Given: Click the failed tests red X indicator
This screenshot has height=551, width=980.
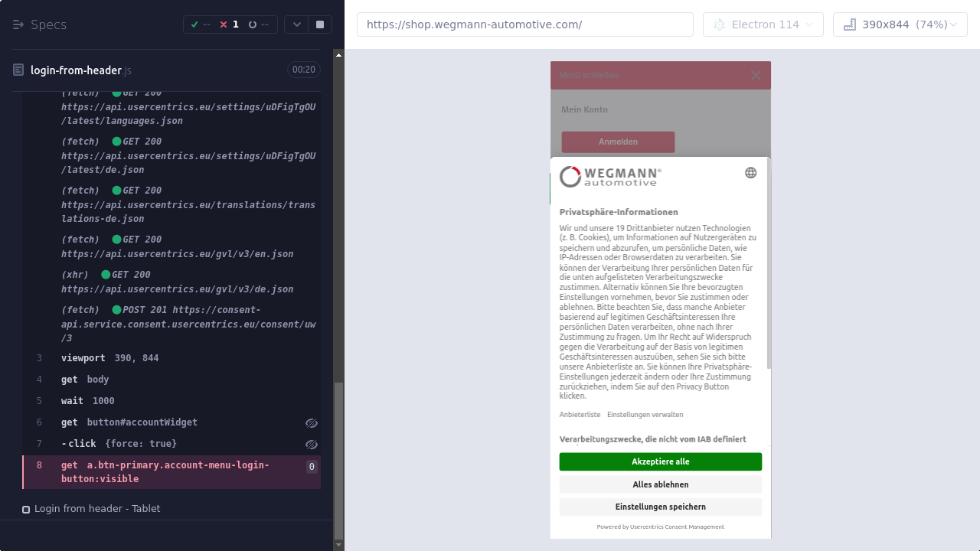Looking at the screenshot, I should (x=224, y=24).
